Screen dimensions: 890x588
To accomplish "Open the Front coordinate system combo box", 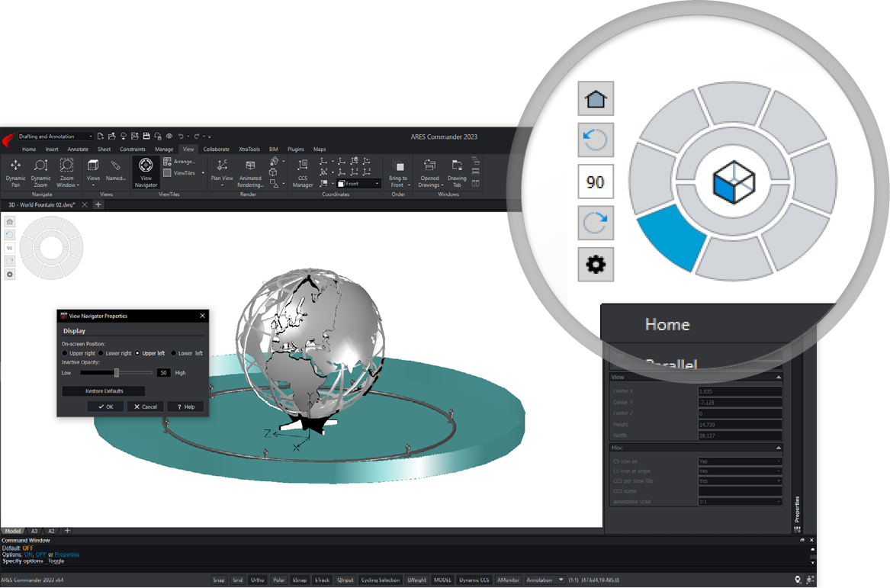I will pyautogui.click(x=358, y=183).
